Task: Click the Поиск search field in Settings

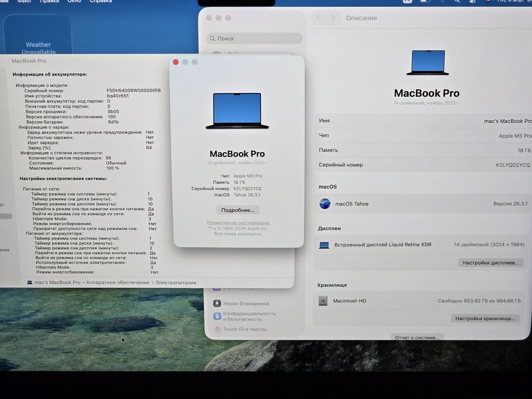Action: click(254, 38)
